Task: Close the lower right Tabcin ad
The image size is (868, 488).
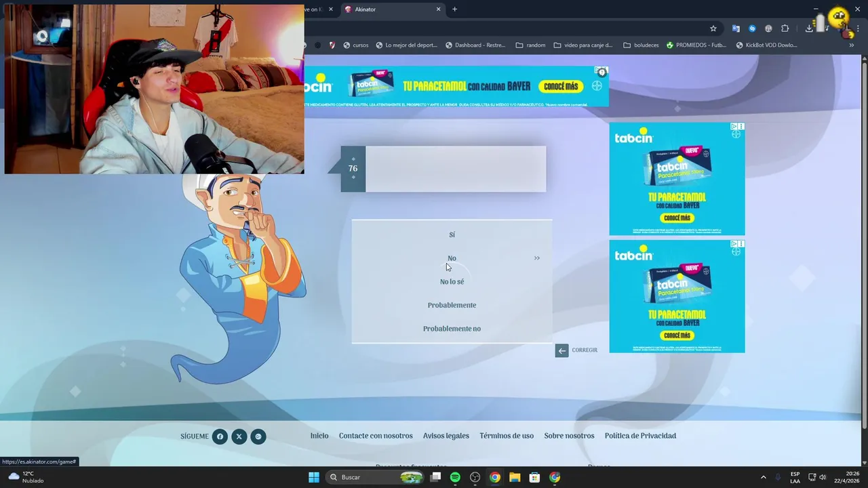Action: (741, 244)
